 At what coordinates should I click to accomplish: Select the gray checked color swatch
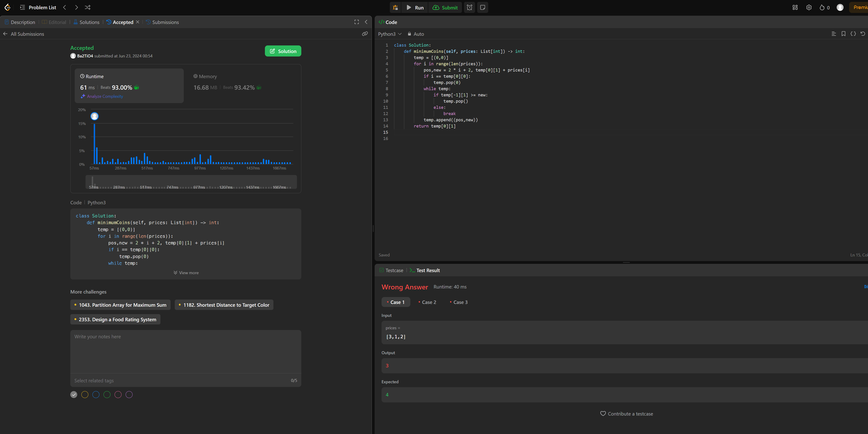pyautogui.click(x=74, y=395)
